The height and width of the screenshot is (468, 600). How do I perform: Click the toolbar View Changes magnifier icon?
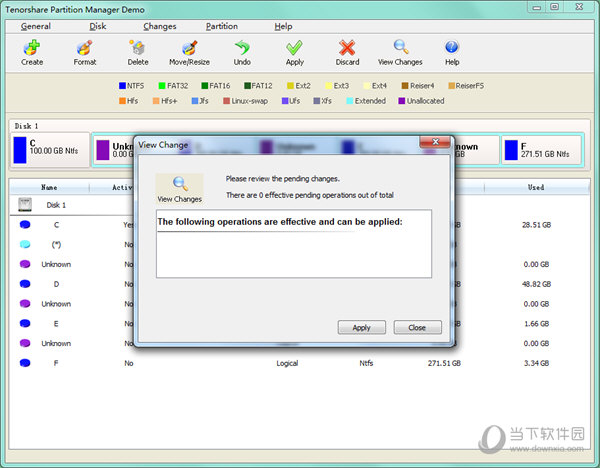(401, 47)
